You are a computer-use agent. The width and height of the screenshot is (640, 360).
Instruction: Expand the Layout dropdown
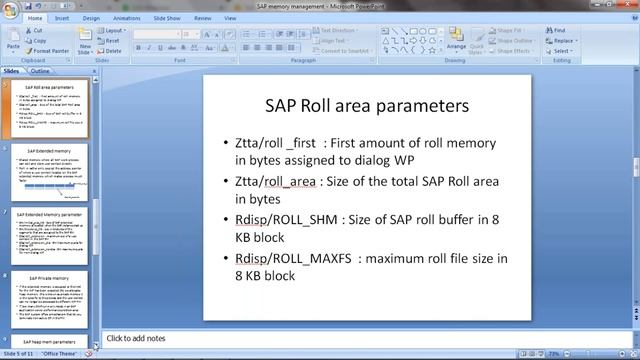tap(112, 31)
